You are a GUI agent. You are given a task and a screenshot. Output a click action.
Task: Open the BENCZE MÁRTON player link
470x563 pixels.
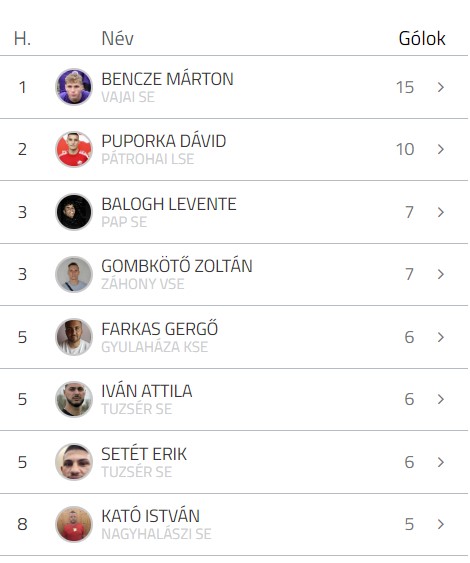[167, 79]
